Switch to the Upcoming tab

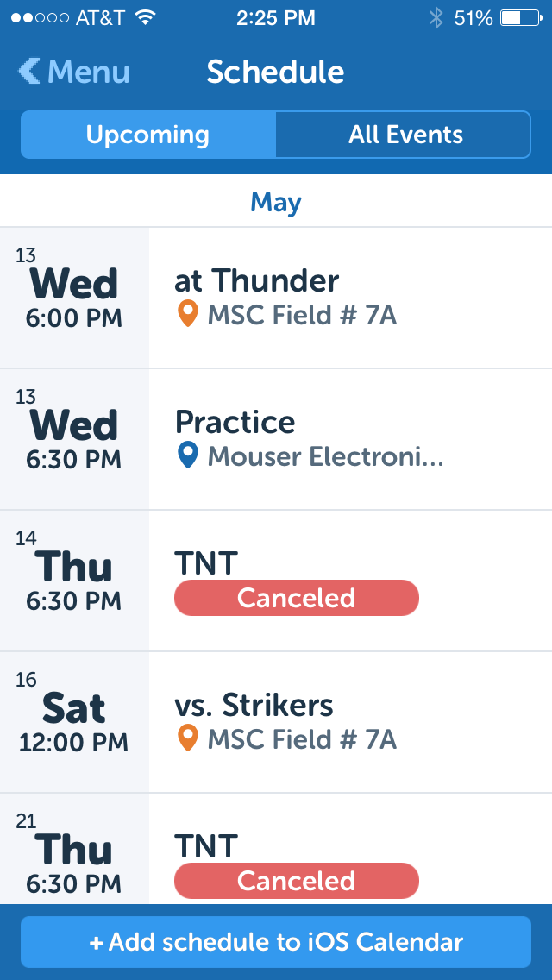[x=148, y=135]
